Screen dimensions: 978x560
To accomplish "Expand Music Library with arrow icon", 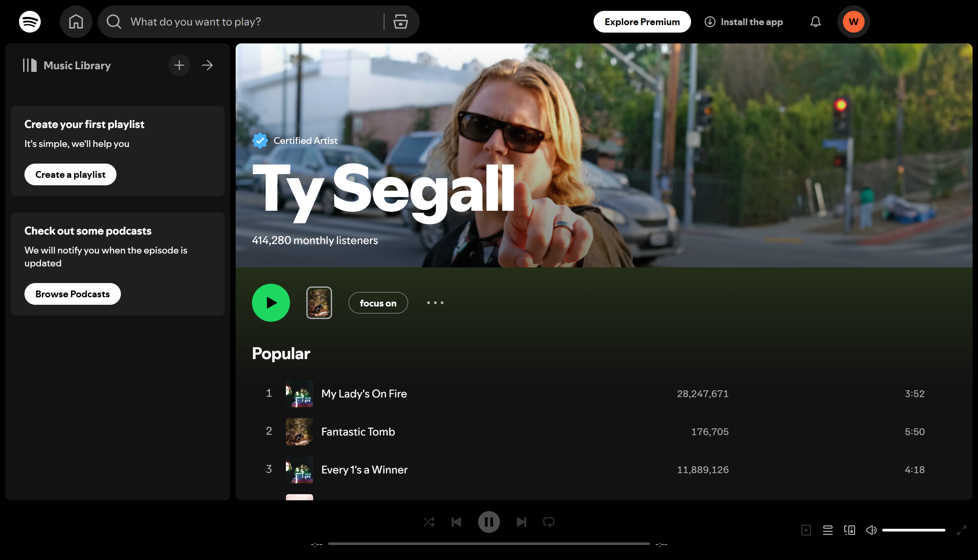I will [x=207, y=66].
